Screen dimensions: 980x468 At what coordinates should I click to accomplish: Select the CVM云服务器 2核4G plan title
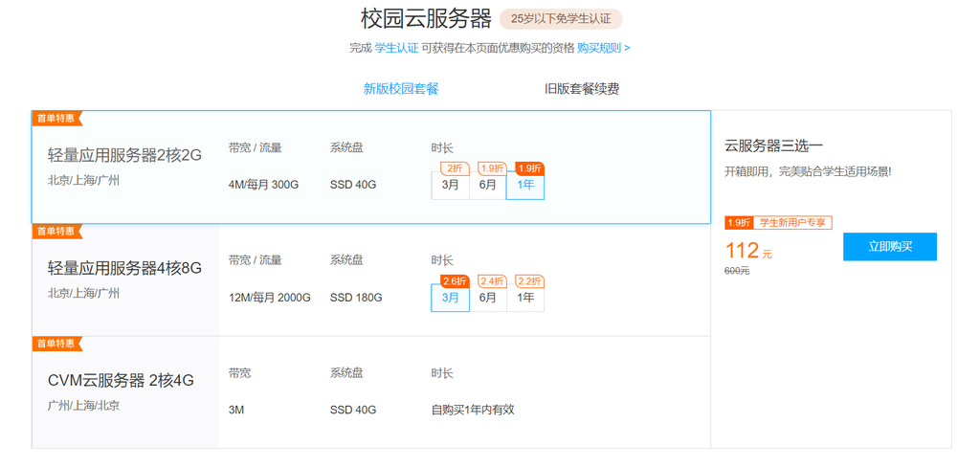click(121, 381)
